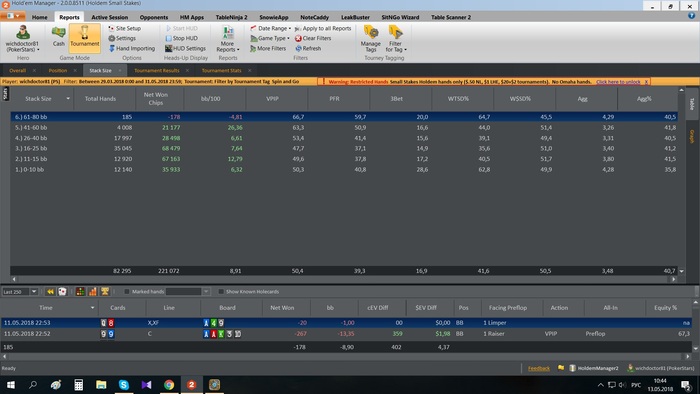Open the Windows Start menu
This screenshot has width=700, height=394.
(x=10, y=385)
